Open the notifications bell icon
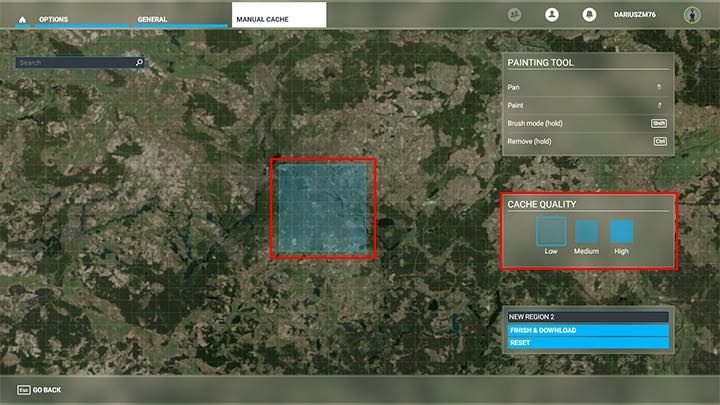Viewport: 720px width, 405px height. [590, 15]
